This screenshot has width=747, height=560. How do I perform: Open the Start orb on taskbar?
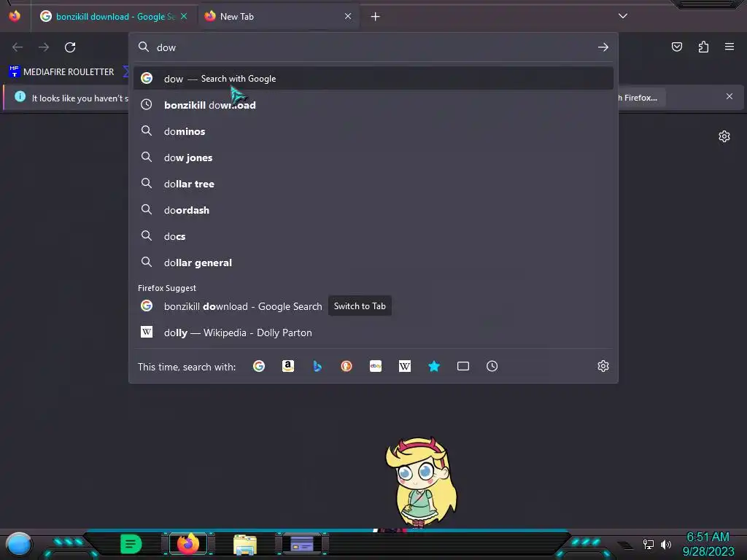(x=19, y=544)
